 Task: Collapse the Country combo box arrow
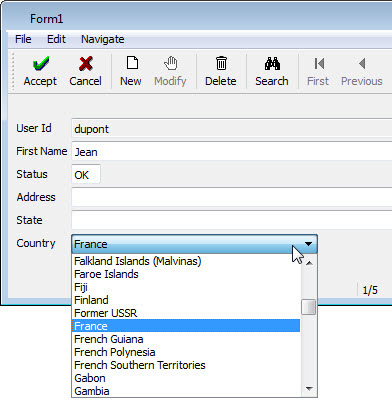(308, 244)
